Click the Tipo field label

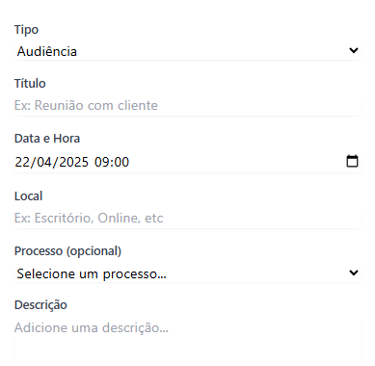tap(26, 30)
